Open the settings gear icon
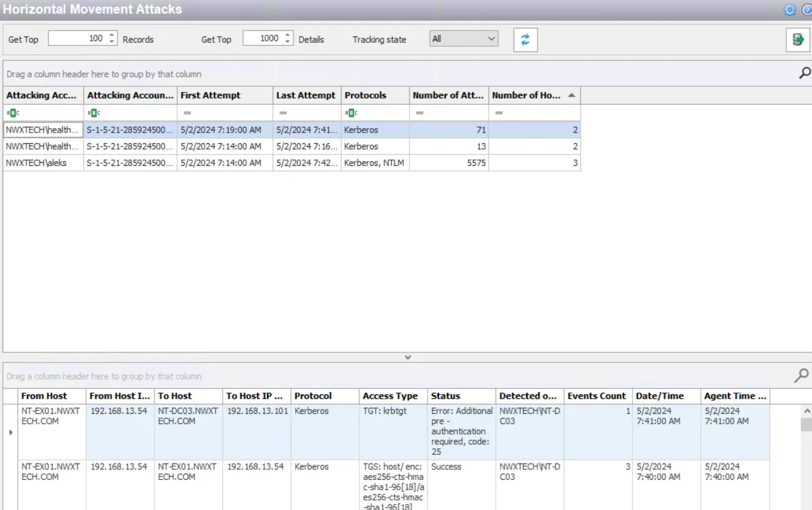 [790, 9]
